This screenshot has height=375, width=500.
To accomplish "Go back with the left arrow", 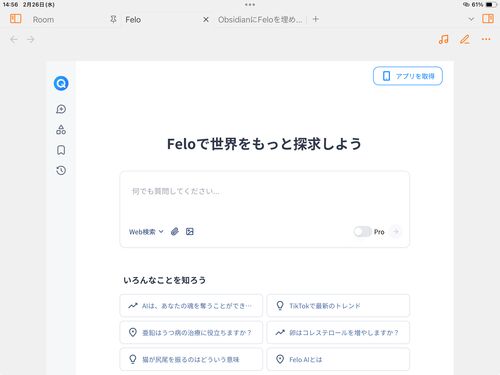I will point(14,39).
